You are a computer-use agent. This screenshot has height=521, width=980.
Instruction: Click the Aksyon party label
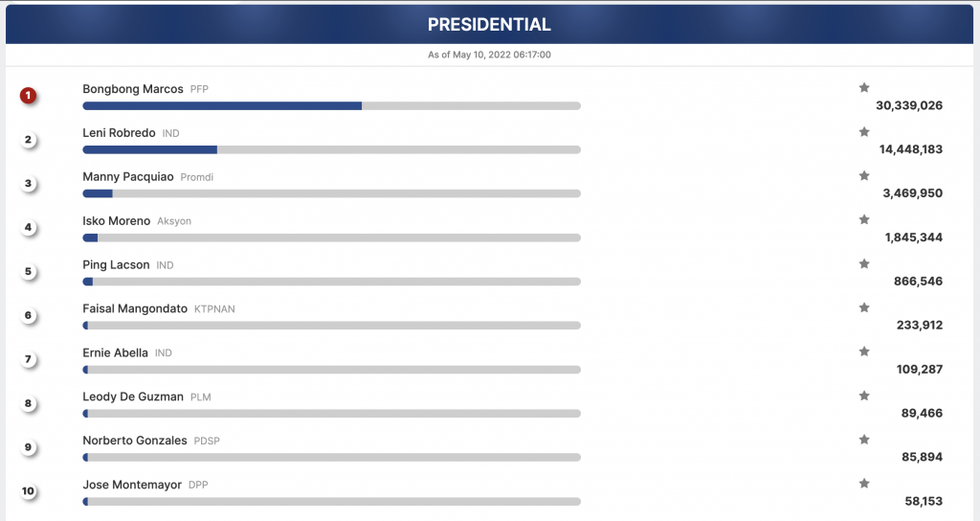tap(174, 221)
